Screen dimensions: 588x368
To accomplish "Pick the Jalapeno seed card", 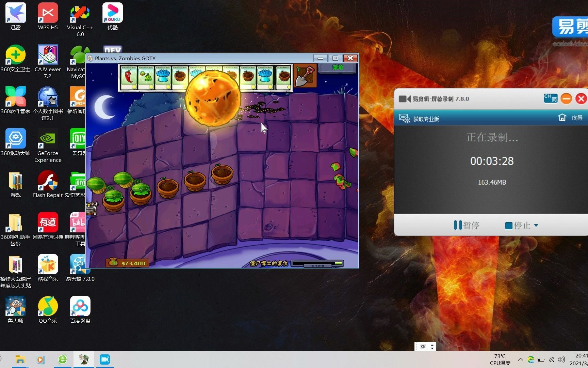I will tap(129, 78).
